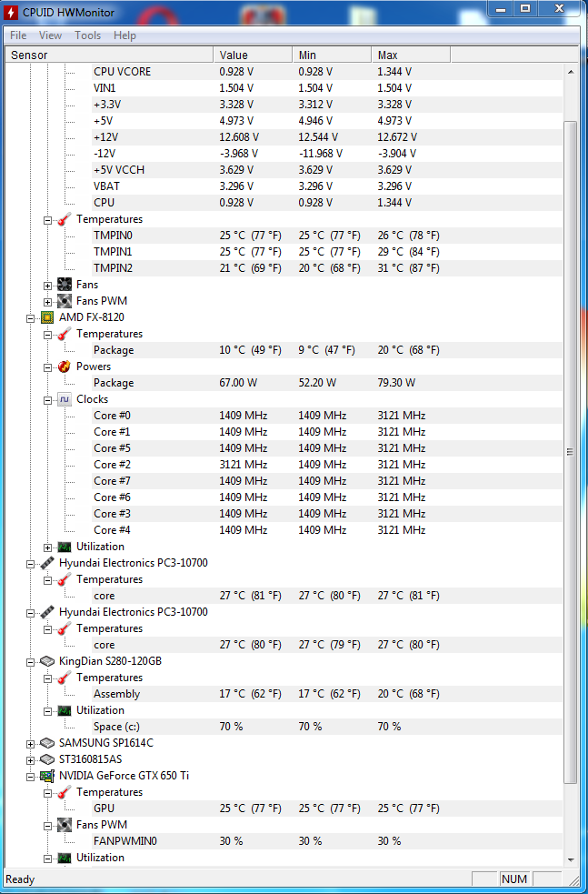Maximize the HWMonitor window
Image resolution: width=588 pixels, height=894 pixels.
pyautogui.click(x=525, y=9)
